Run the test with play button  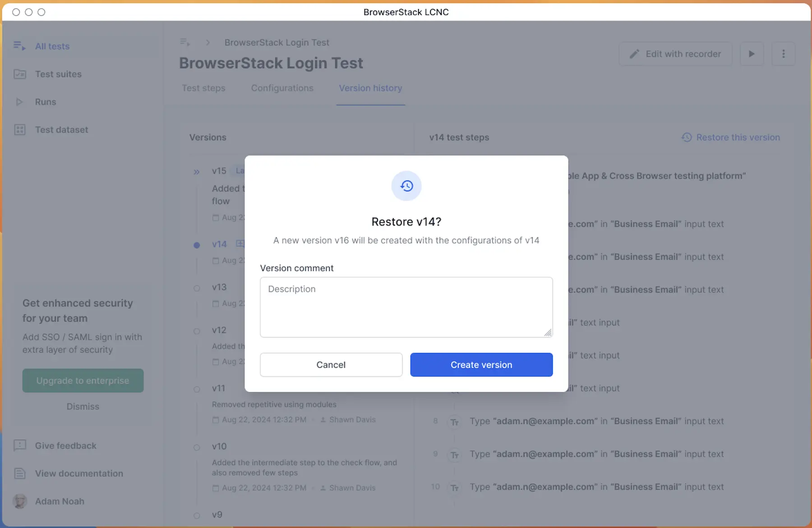click(752, 54)
